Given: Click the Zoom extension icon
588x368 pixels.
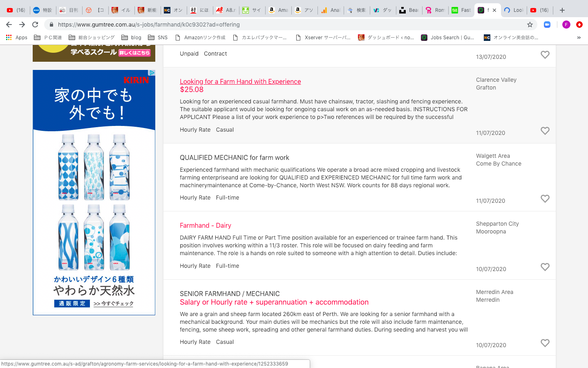Looking at the screenshot, I should [547, 25].
